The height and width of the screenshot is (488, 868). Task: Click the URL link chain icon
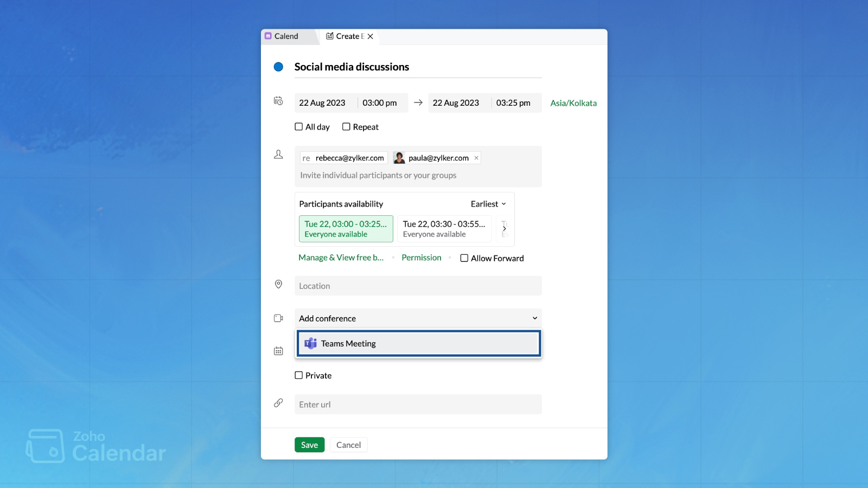278,403
